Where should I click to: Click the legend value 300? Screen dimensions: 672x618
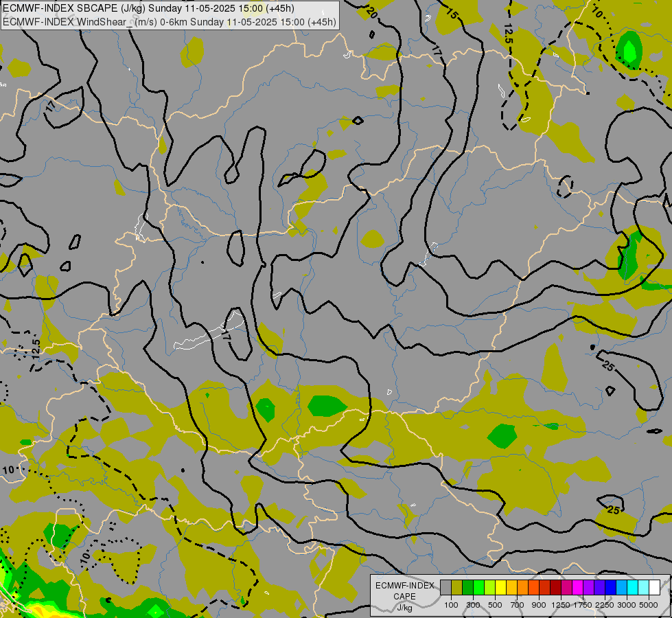(x=473, y=605)
